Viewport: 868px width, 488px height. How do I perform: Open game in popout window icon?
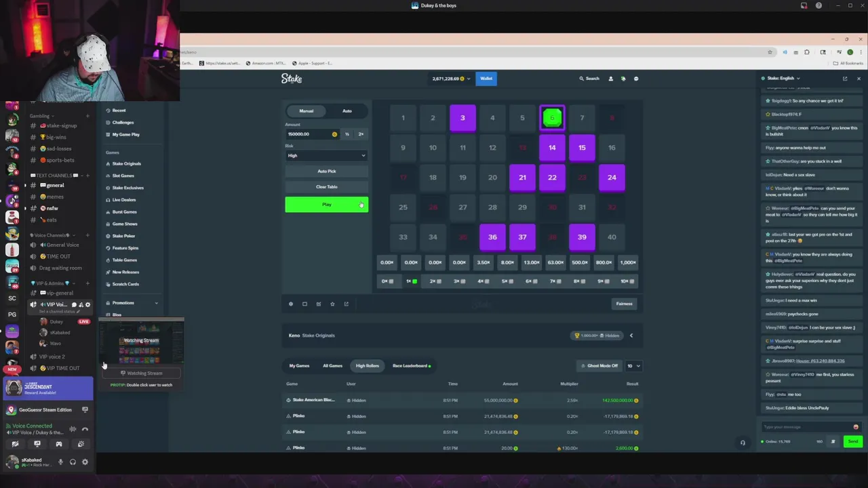click(347, 304)
